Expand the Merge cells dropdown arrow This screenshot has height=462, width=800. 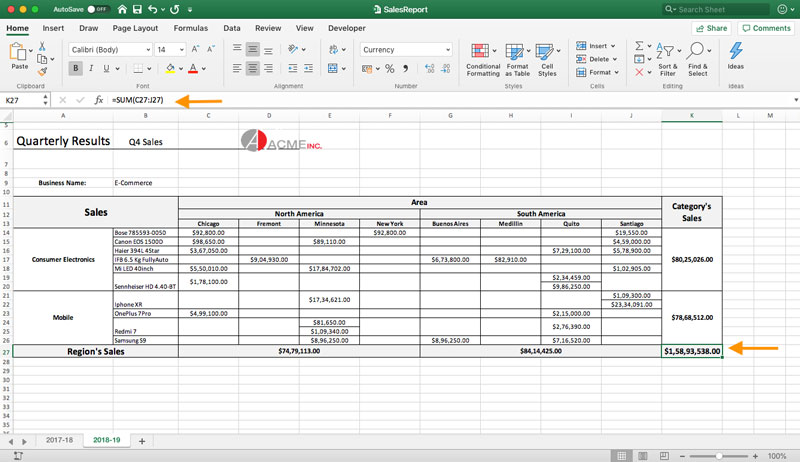click(344, 68)
